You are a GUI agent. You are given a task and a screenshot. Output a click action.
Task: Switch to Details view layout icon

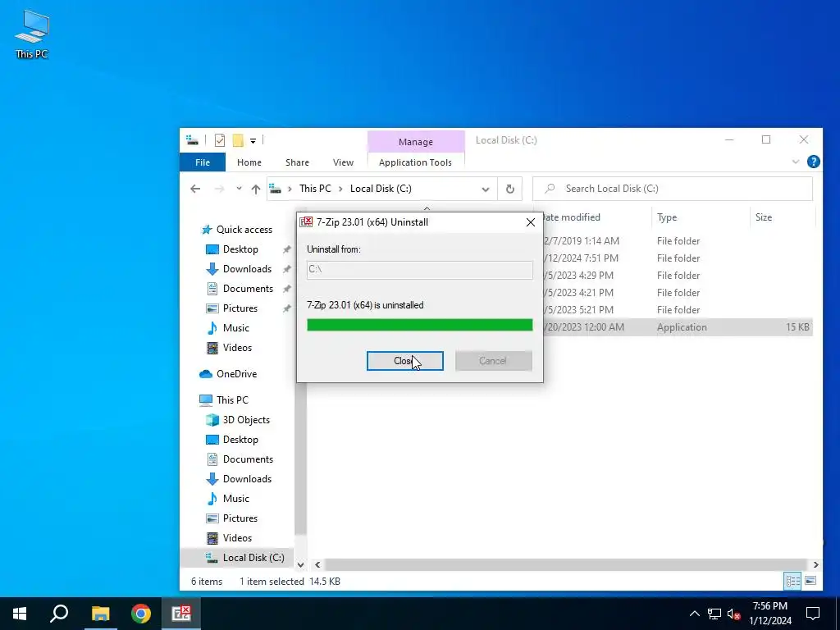pyautogui.click(x=793, y=581)
